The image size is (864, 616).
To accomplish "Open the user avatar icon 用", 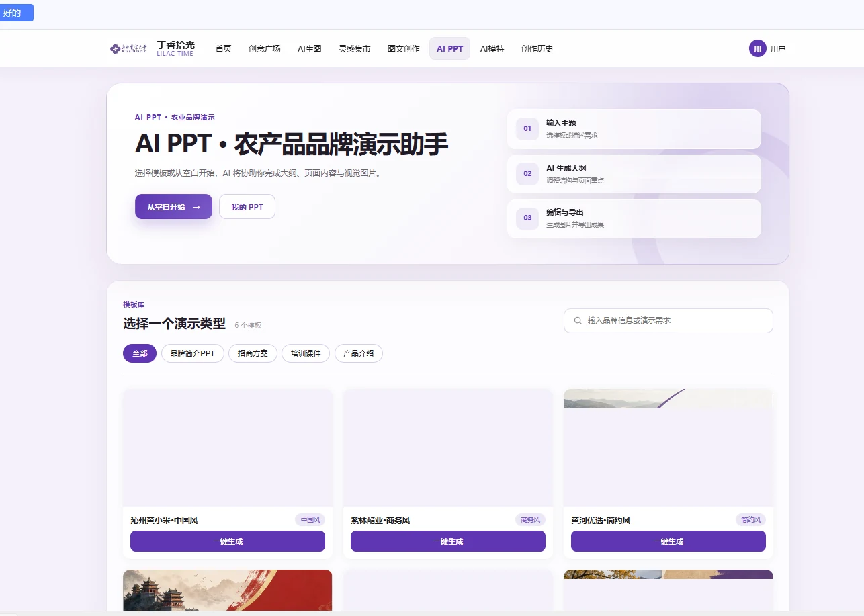I will click(758, 48).
